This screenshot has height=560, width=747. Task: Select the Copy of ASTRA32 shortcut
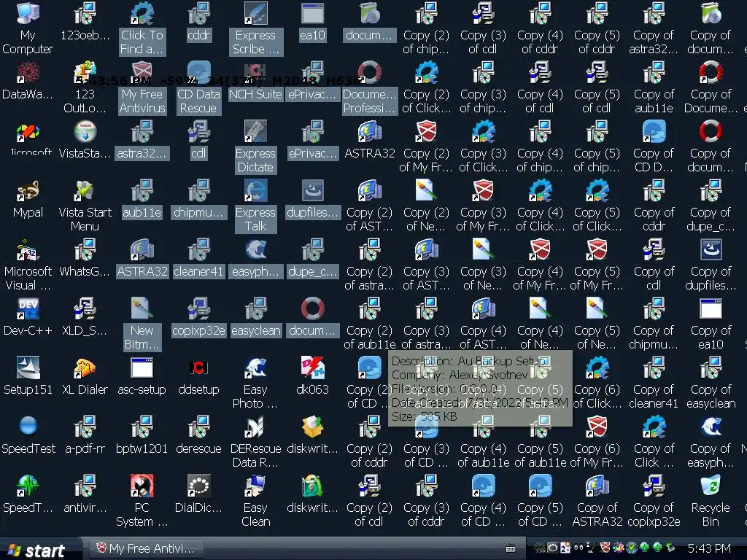[597, 486]
